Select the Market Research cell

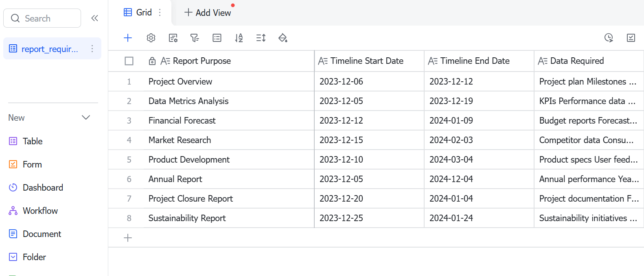[229, 140]
